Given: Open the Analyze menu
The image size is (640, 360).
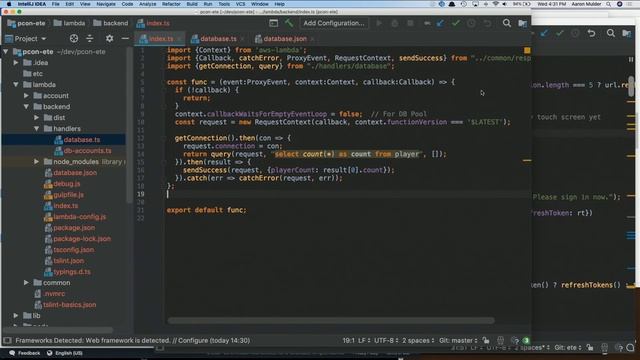Looking at the screenshot, I should 147,4.
